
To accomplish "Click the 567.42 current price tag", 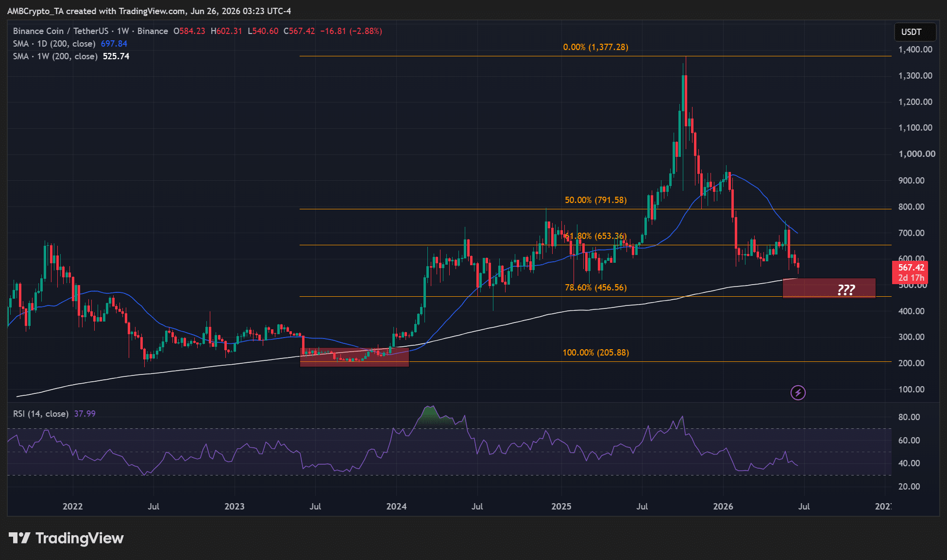I will pos(910,272).
